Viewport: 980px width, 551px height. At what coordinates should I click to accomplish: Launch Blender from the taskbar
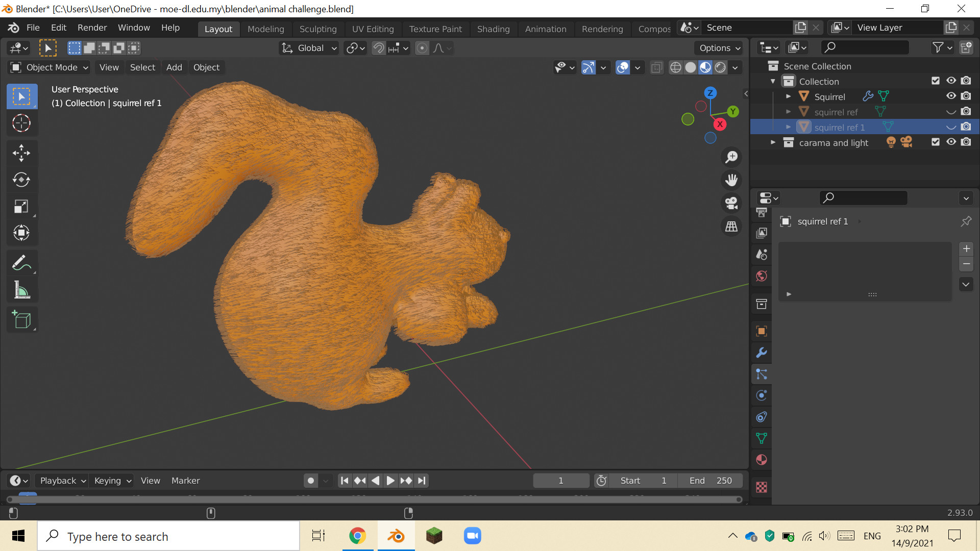click(x=396, y=536)
